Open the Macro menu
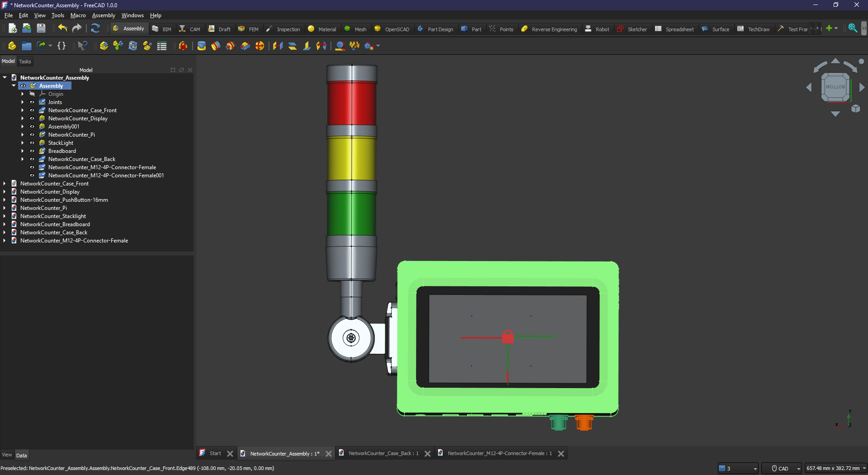868x475 pixels. coord(78,15)
